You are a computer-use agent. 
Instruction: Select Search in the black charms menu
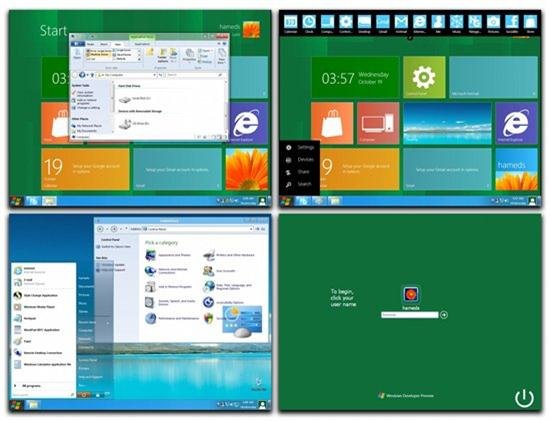click(x=299, y=184)
